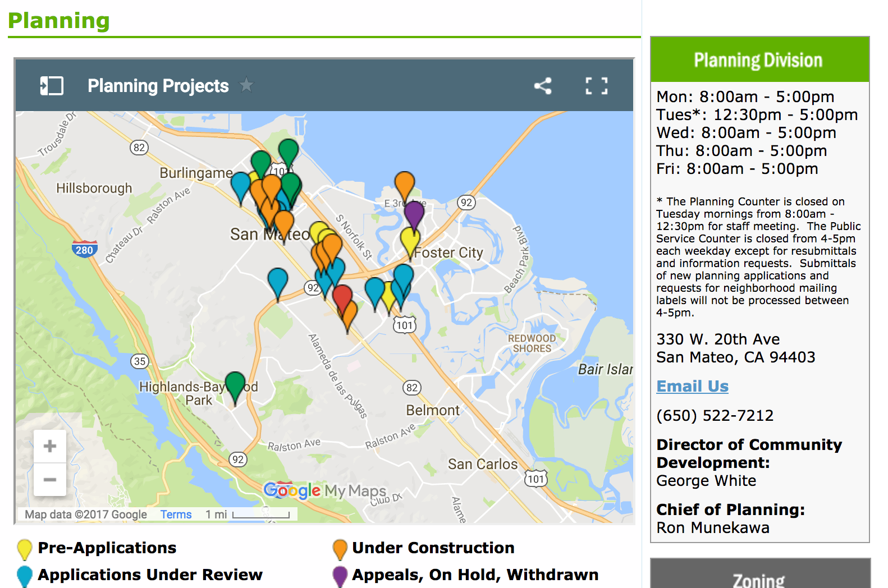The image size is (888, 588).
Task: Click the director name George White
Action: (706, 480)
